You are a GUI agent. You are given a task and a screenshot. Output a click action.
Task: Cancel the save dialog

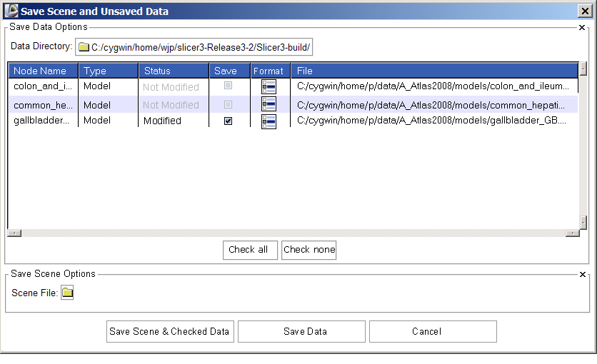coord(433,331)
